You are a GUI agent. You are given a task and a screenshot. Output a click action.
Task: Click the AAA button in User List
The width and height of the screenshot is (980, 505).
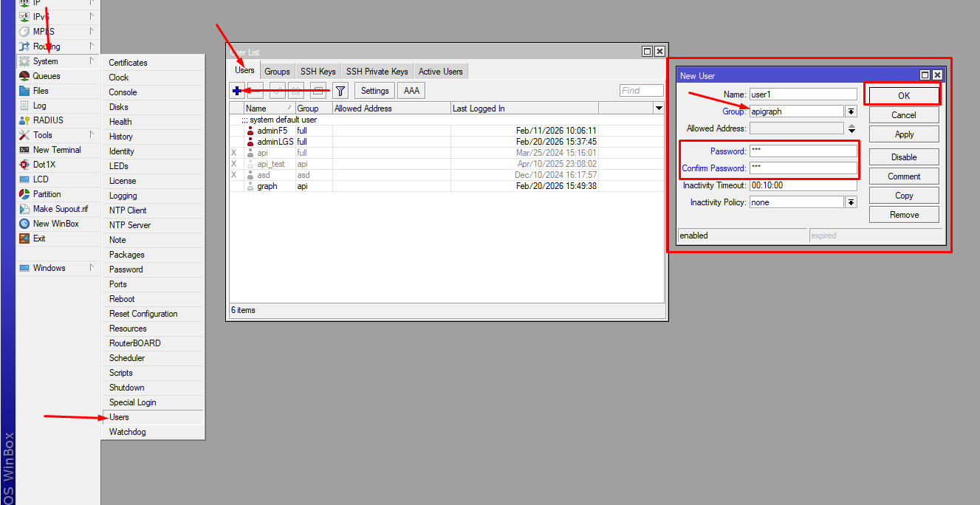point(411,91)
